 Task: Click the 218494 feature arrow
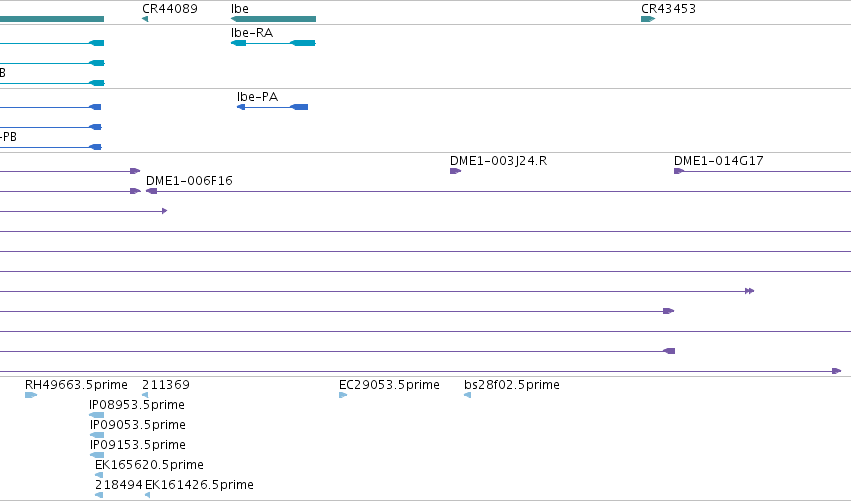click(99, 495)
